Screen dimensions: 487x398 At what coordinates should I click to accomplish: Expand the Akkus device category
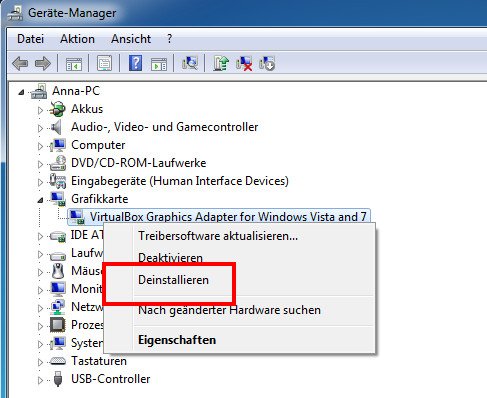coord(40,110)
